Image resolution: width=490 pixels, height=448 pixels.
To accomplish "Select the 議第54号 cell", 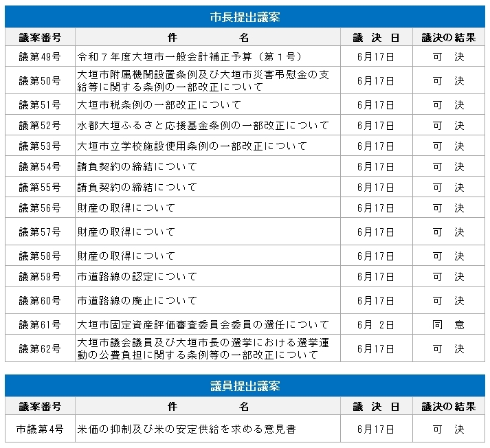I will coord(40,166).
